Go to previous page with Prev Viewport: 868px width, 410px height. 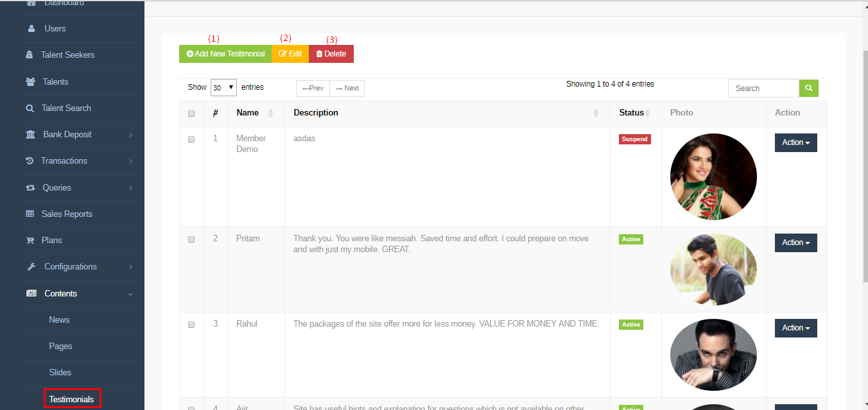click(313, 89)
